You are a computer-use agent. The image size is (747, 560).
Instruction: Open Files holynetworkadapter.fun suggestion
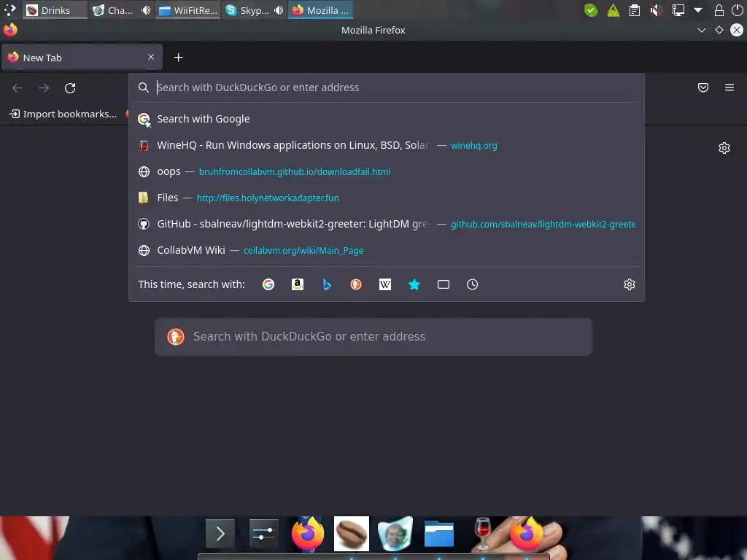pos(387,198)
